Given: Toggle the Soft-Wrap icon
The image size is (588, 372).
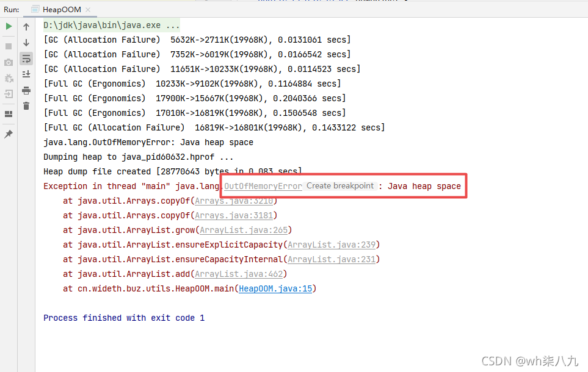Looking at the screenshot, I should click(x=26, y=59).
